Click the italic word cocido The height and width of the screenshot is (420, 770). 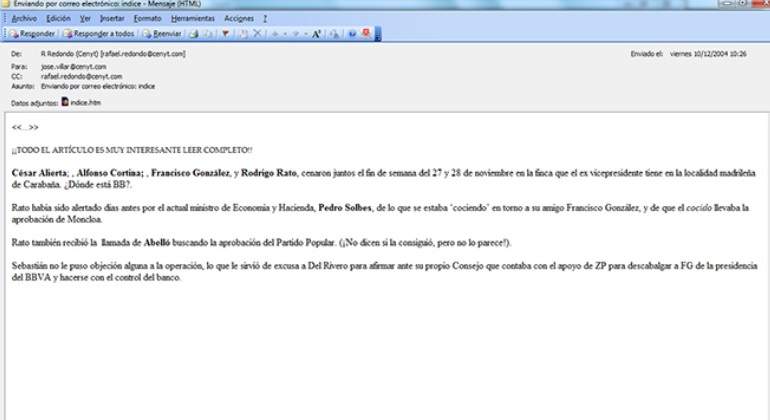pyautogui.click(x=699, y=208)
